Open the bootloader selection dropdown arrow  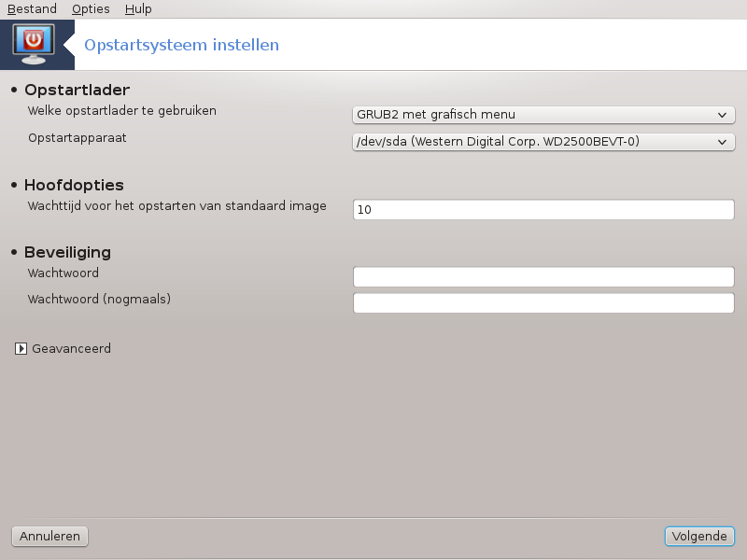(722, 115)
